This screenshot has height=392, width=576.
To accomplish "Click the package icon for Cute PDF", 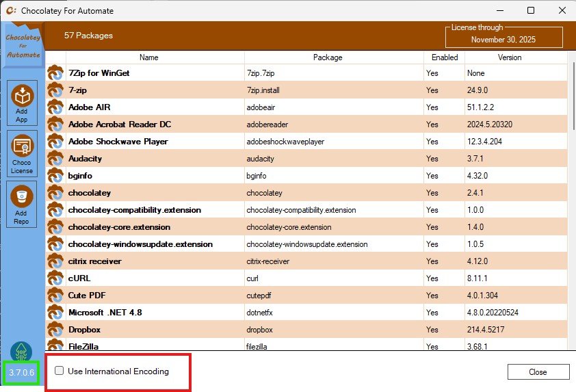I will [x=55, y=296].
